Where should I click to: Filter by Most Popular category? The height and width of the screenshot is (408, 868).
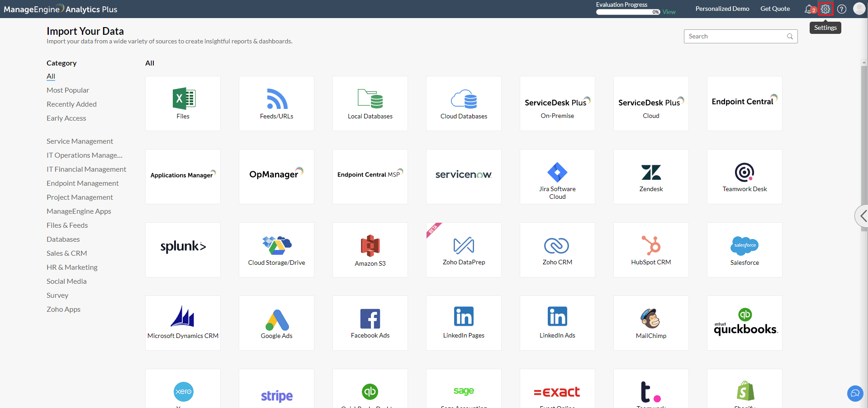[x=68, y=90]
